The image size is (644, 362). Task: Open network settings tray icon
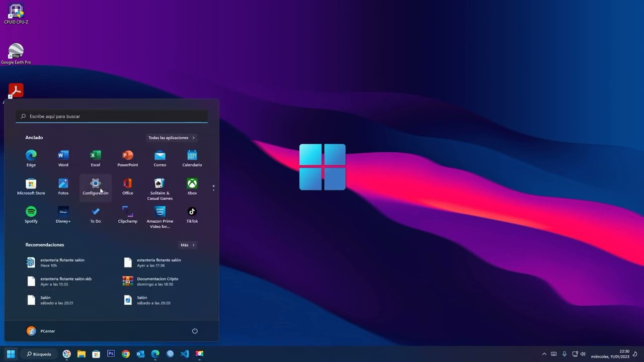pos(575,354)
